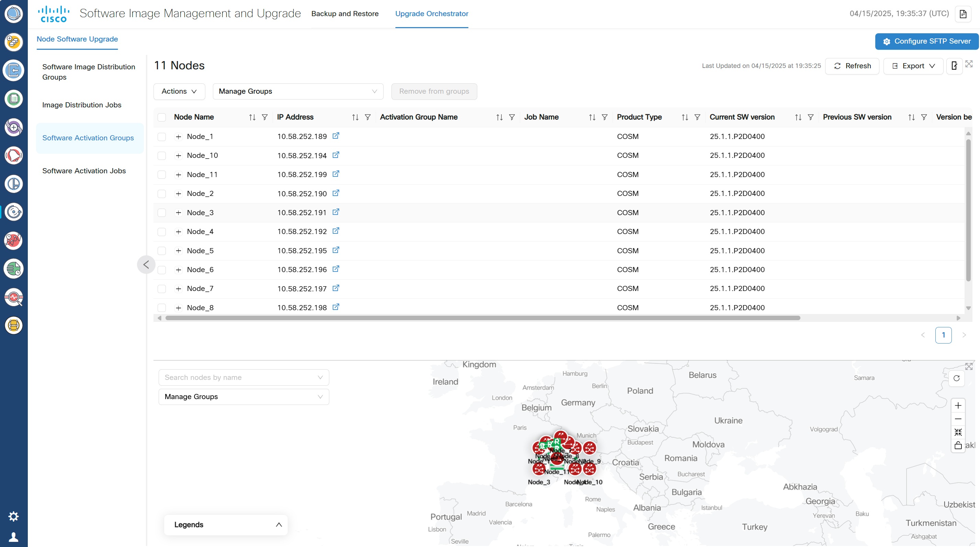Click the Refresh button
980x547 pixels.
[852, 66]
